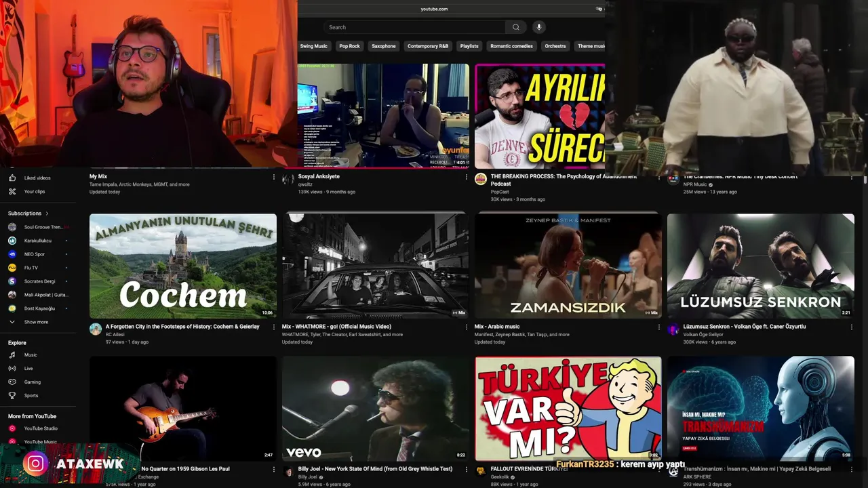
Task: Open the Flu TV channel avatar
Action: pyautogui.click(x=12, y=268)
